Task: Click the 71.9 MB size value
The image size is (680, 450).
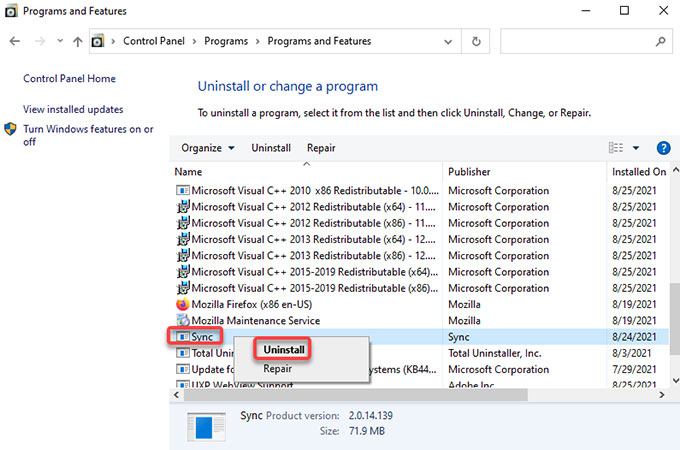Action: click(366, 431)
